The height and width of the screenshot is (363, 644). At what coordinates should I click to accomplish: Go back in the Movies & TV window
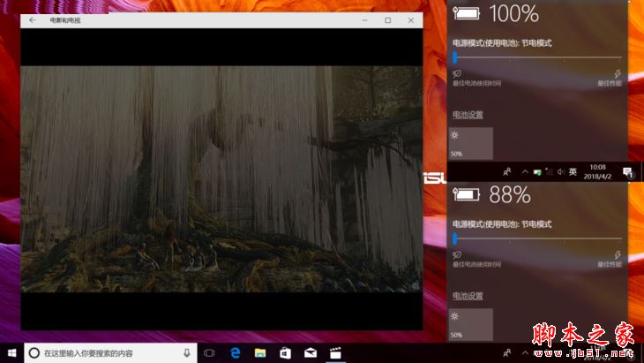tap(32, 20)
